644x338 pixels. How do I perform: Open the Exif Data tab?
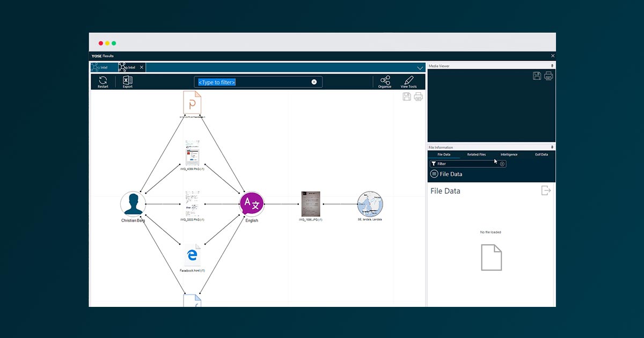point(541,155)
